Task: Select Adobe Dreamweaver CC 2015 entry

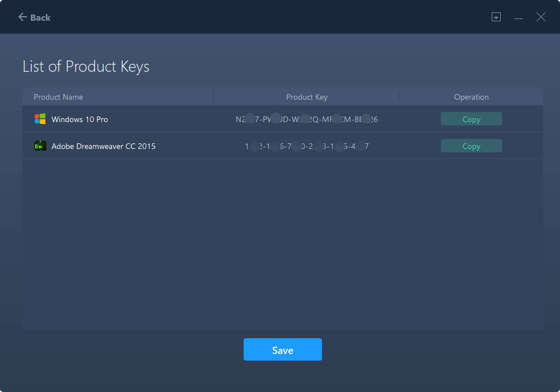Action: [104, 146]
